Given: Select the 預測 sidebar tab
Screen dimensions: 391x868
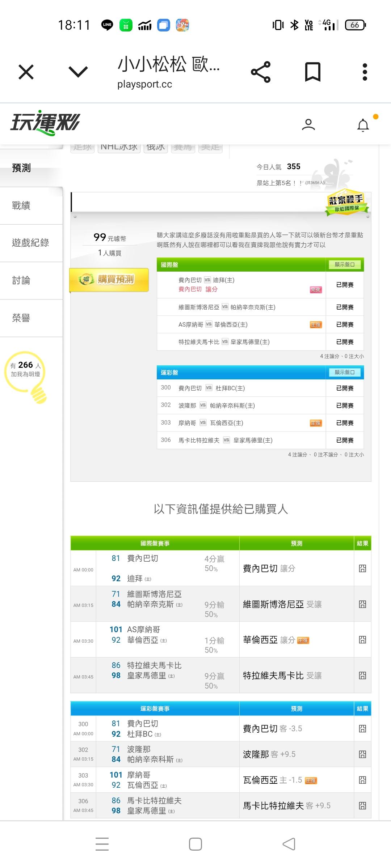Looking at the screenshot, I should [x=31, y=168].
